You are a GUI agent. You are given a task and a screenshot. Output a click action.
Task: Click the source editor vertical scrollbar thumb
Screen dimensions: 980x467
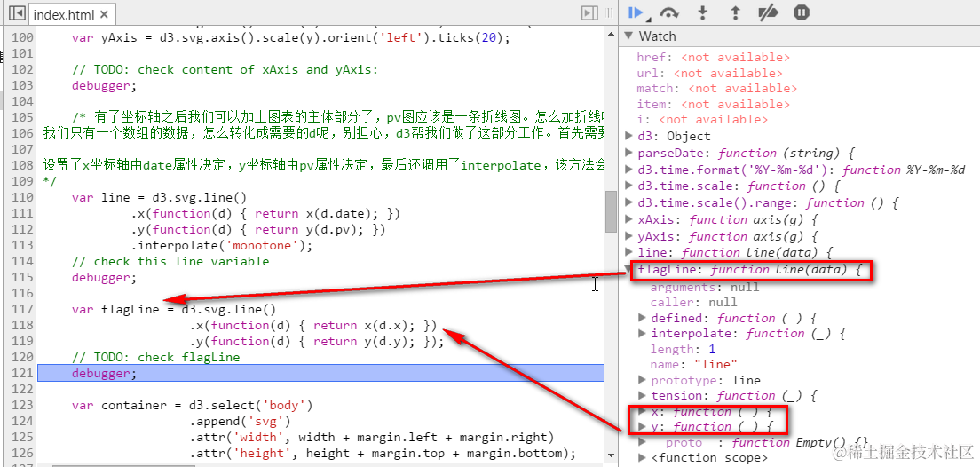click(x=611, y=211)
